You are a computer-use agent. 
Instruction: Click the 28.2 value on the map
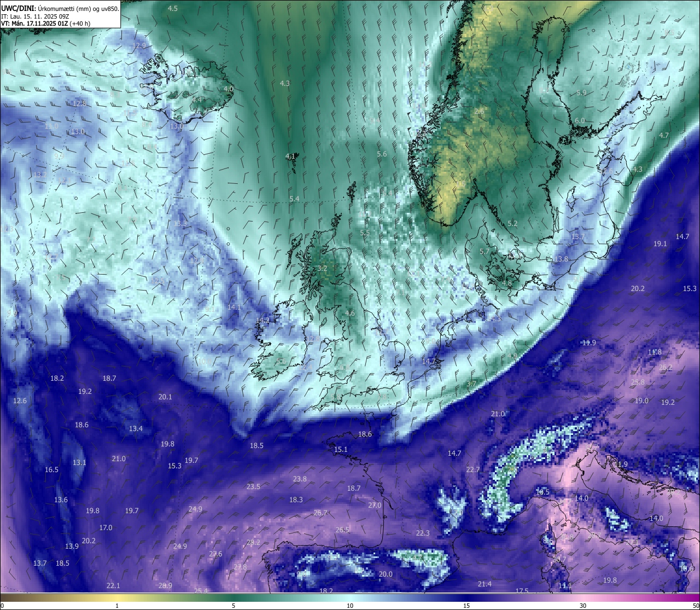[254, 542]
